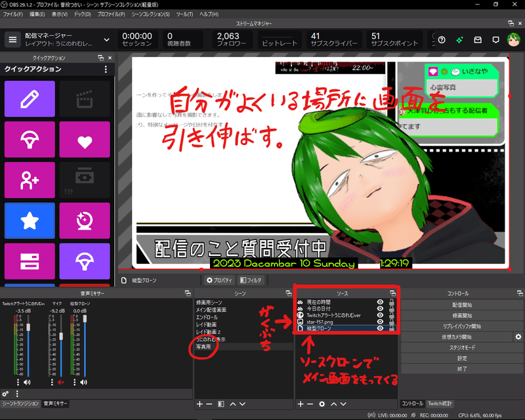This screenshot has width=525, height=420.
Task: Click the add-user quick action tile
Action: [30, 180]
